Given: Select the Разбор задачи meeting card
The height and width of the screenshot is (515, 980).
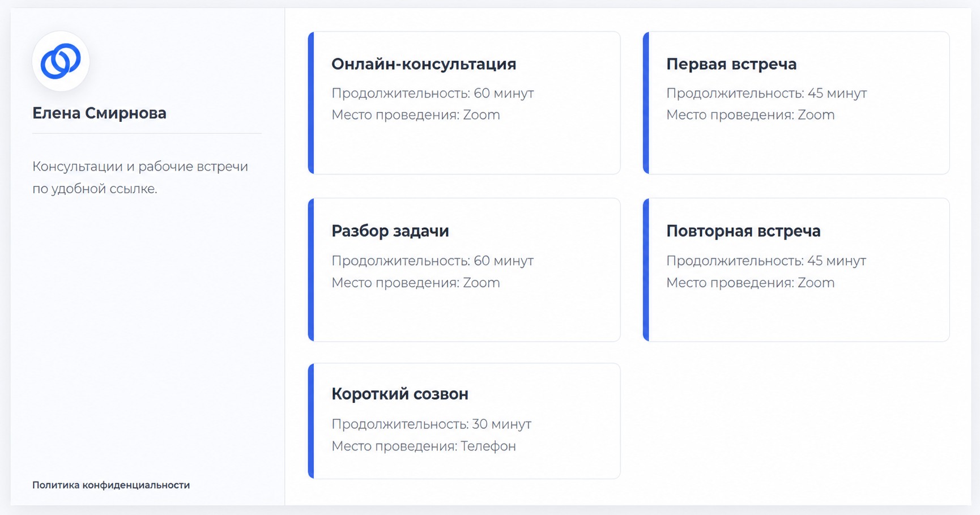Looking at the screenshot, I should pyautogui.click(x=464, y=270).
